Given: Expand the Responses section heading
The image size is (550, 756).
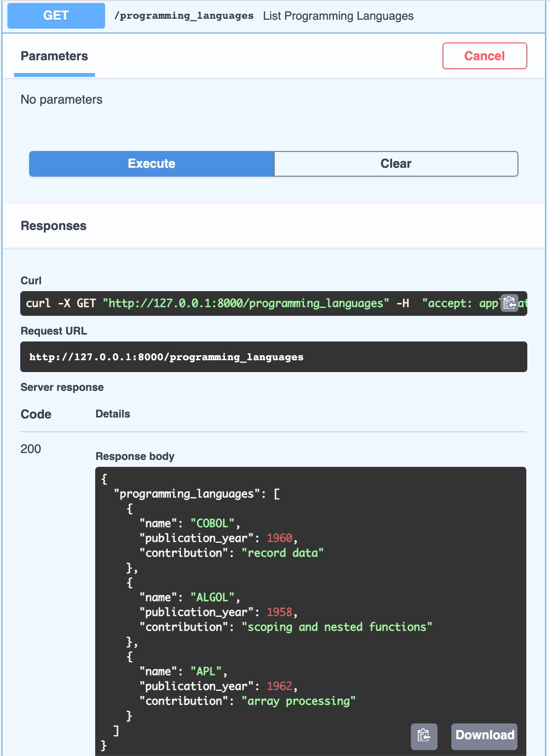Looking at the screenshot, I should [x=53, y=226].
